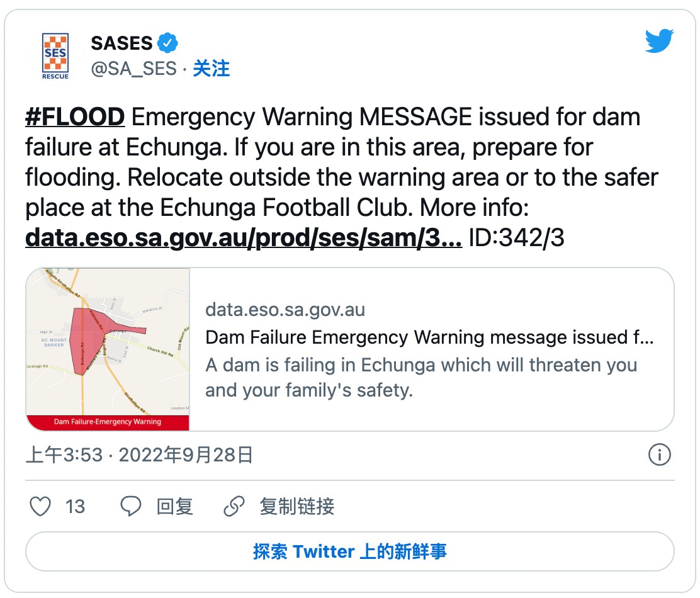This screenshot has height=598, width=700.
Task: Follow SA_SES using the 关注 link
Action: (x=211, y=69)
